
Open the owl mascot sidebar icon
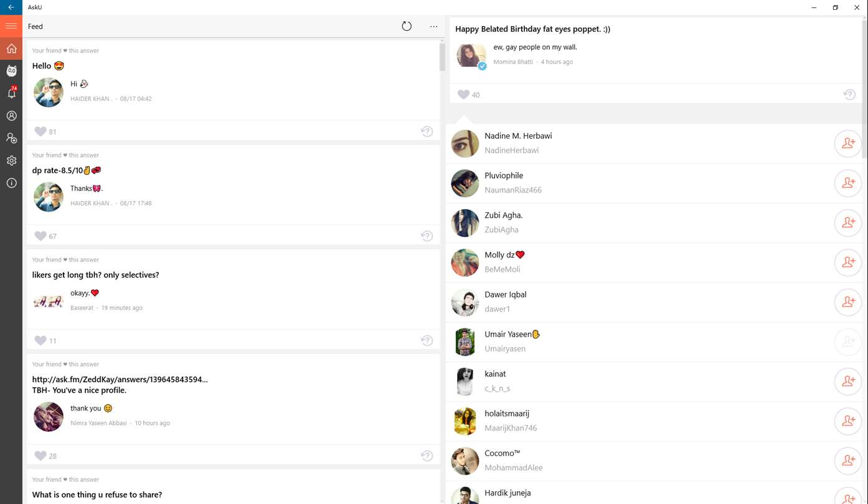(11, 71)
